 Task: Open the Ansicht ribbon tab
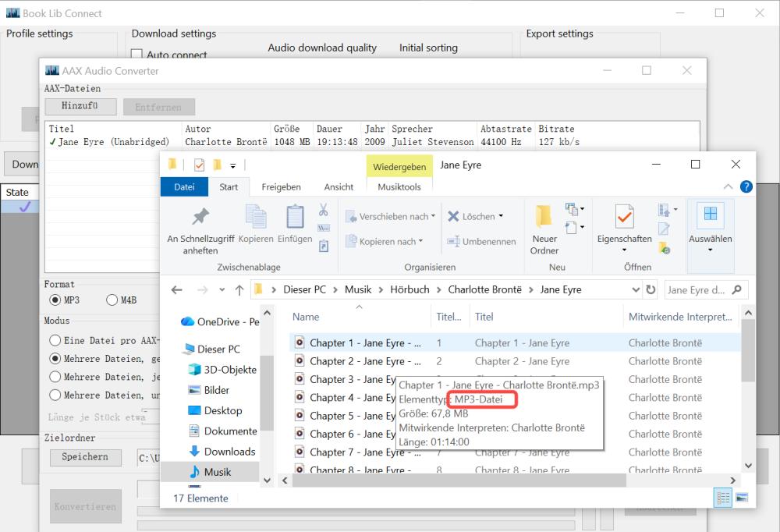pos(339,186)
